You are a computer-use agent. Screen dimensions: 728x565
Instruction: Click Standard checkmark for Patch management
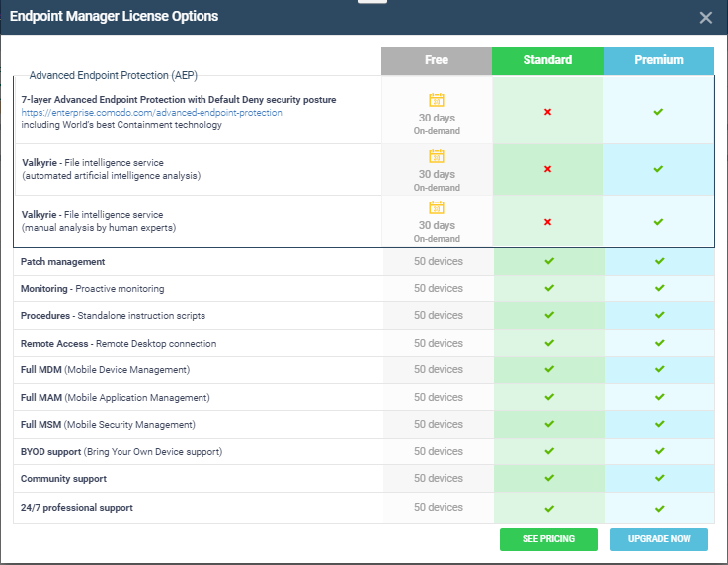tap(549, 261)
